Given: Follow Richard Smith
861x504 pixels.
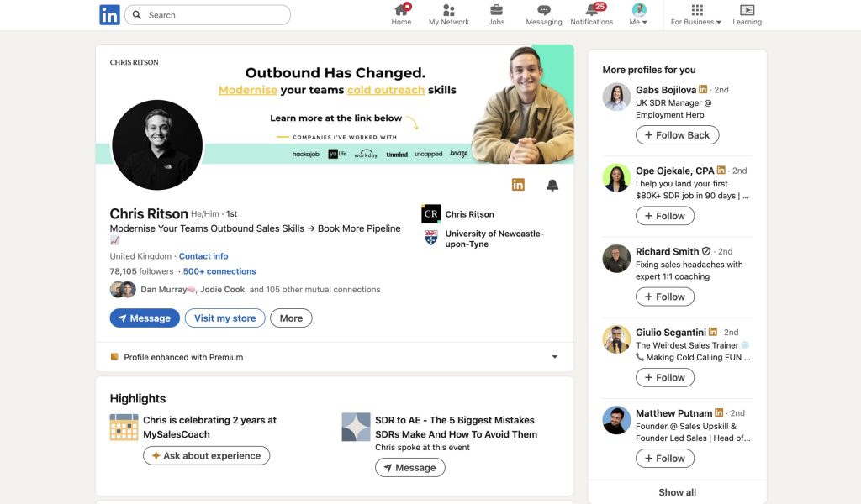Looking at the screenshot, I should 664,297.
